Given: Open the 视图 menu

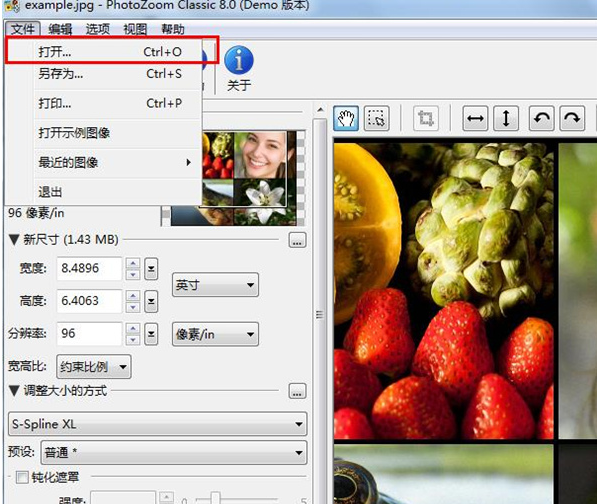Looking at the screenshot, I should click(135, 29).
